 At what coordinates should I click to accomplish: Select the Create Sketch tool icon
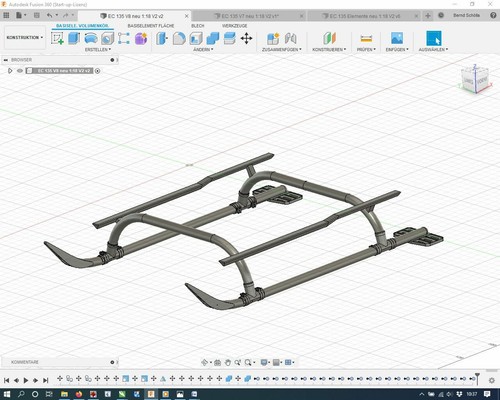pyautogui.click(x=57, y=38)
